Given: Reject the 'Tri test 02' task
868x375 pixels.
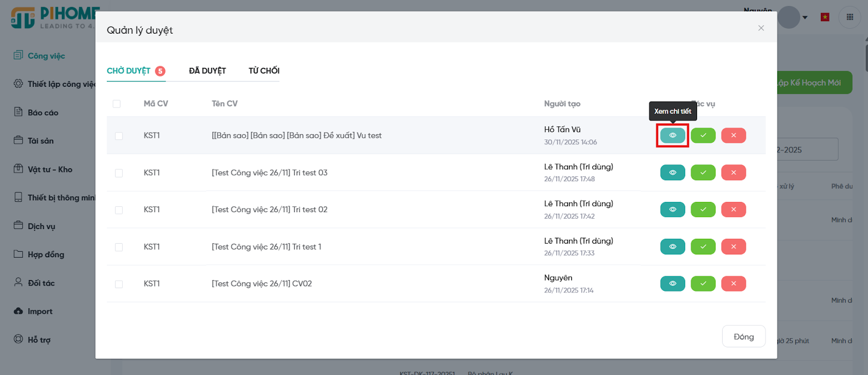Looking at the screenshot, I should pos(733,209).
